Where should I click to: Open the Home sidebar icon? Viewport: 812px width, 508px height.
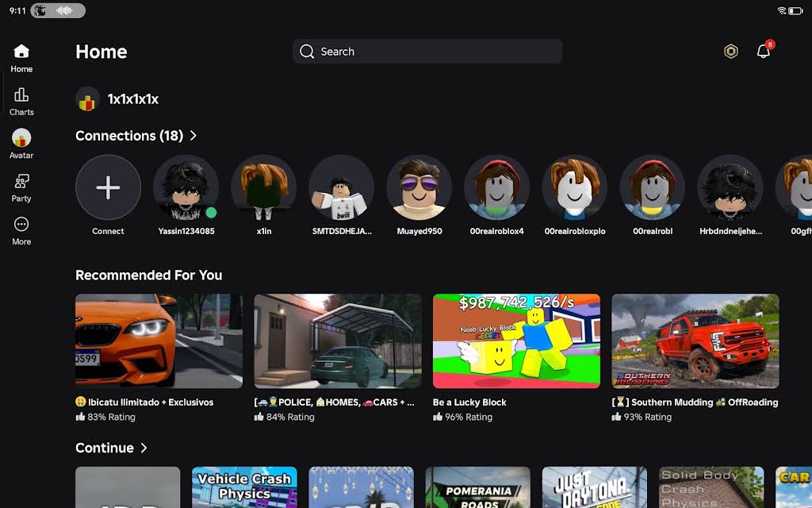[21, 52]
